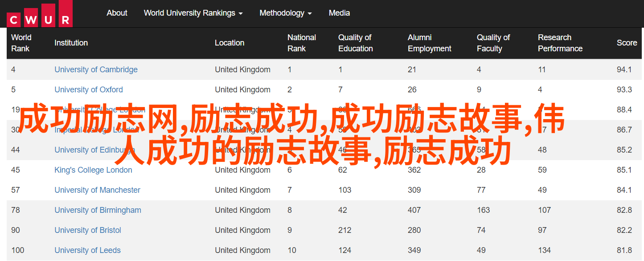Open the University of Bristol link

tap(88, 230)
